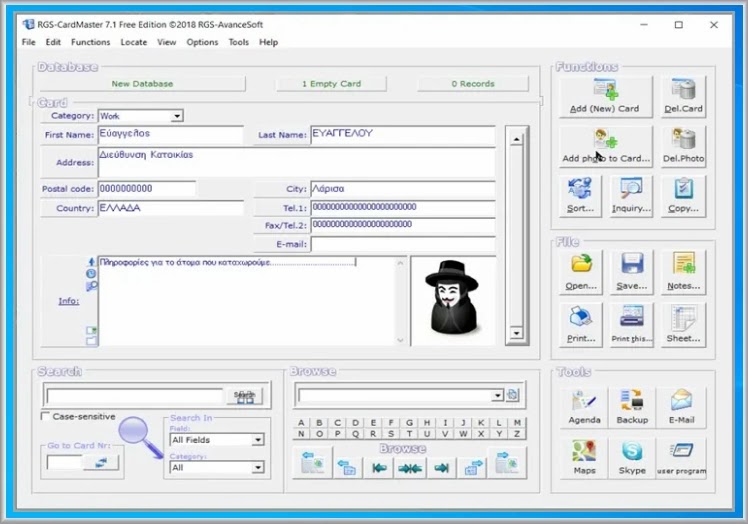Browse cards starting with letter M
This screenshot has width=748, height=524.
pyautogui.click(x=517, y=422)
